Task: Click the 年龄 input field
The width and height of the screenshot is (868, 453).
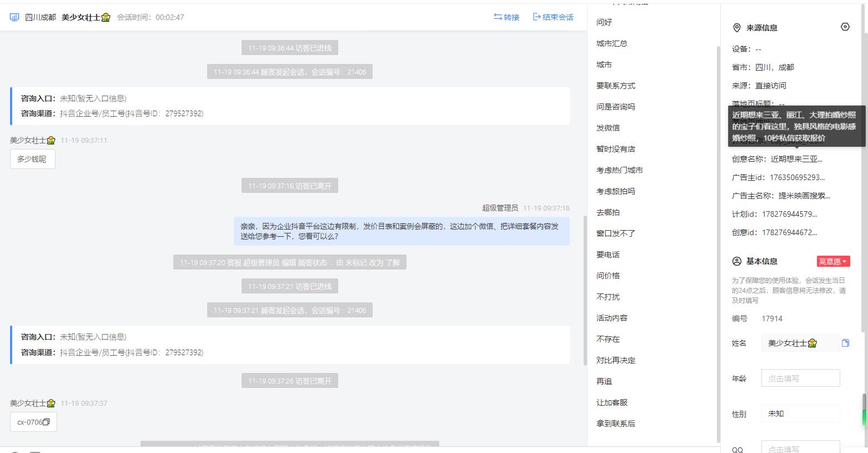Action: click(800, 379)
